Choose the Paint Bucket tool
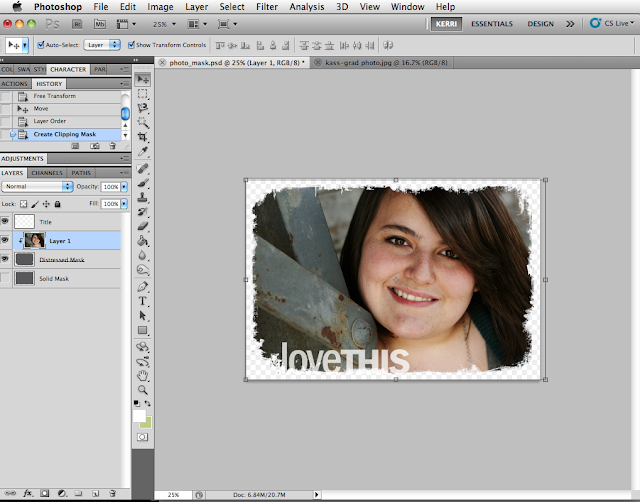 (143, 241)
